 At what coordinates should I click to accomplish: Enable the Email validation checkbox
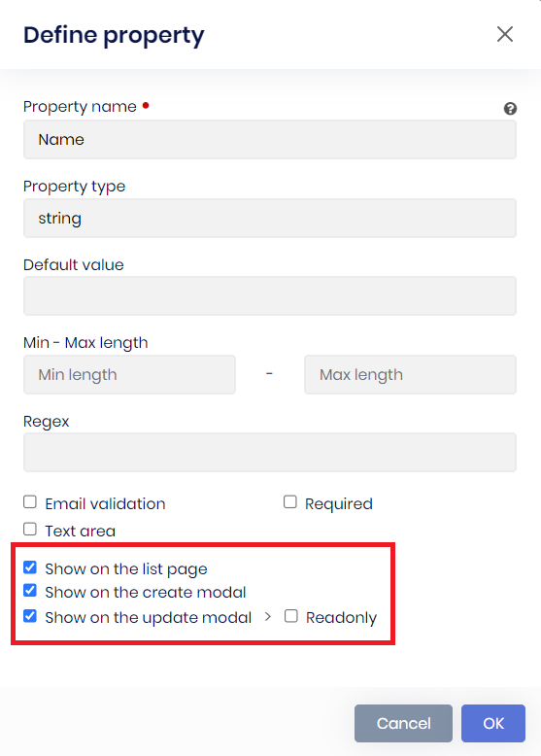30,502
